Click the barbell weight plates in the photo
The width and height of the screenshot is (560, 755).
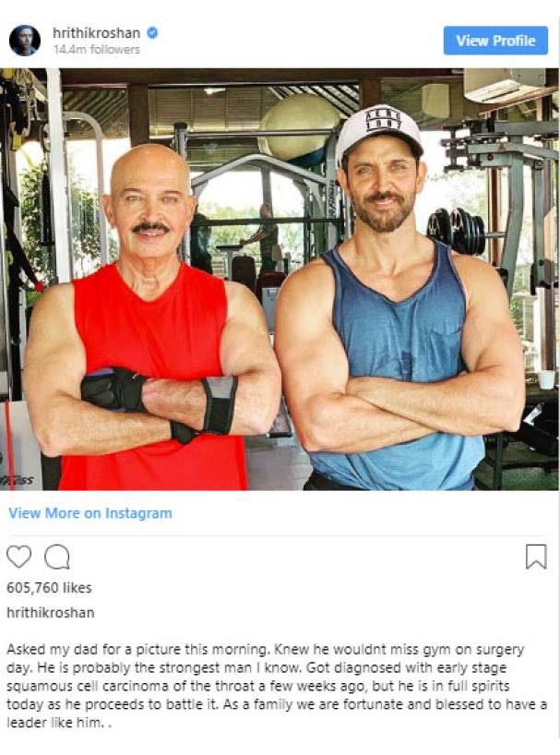[457, 231]
